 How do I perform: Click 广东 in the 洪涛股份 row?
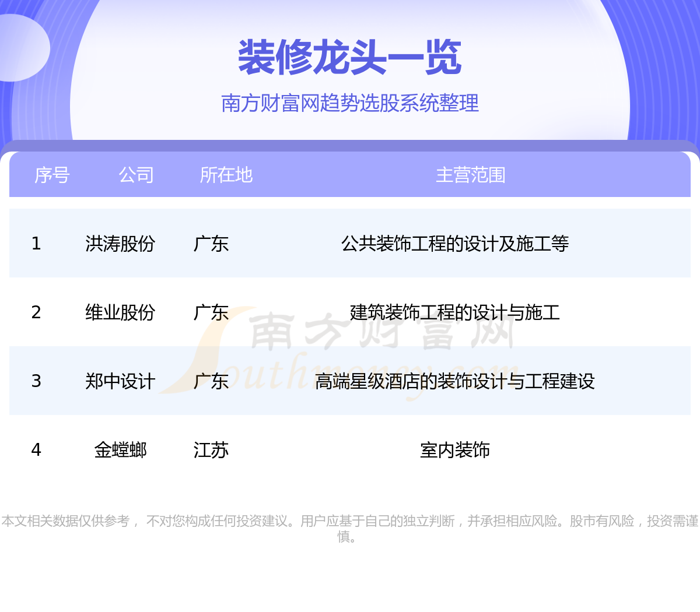tap(211, 244)
